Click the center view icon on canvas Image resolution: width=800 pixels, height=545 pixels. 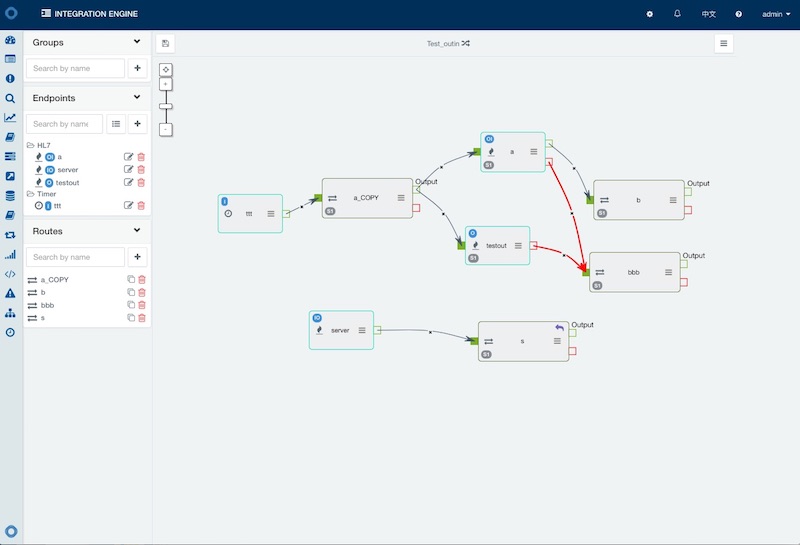tap(166, 69)
